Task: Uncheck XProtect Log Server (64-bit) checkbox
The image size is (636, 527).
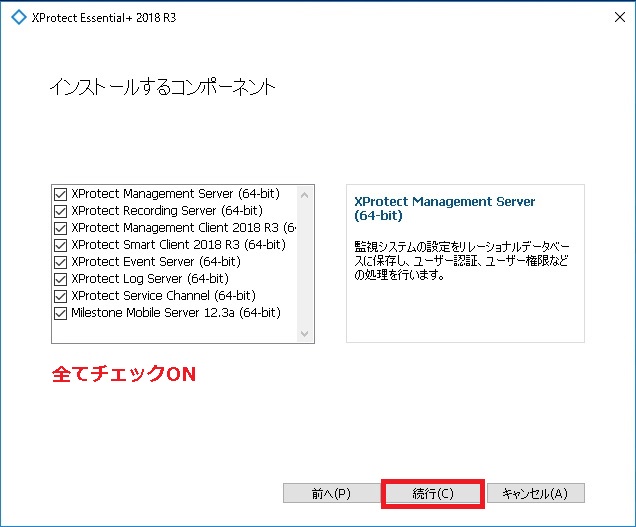Action: pyautogui.click(x=60, y=280)
